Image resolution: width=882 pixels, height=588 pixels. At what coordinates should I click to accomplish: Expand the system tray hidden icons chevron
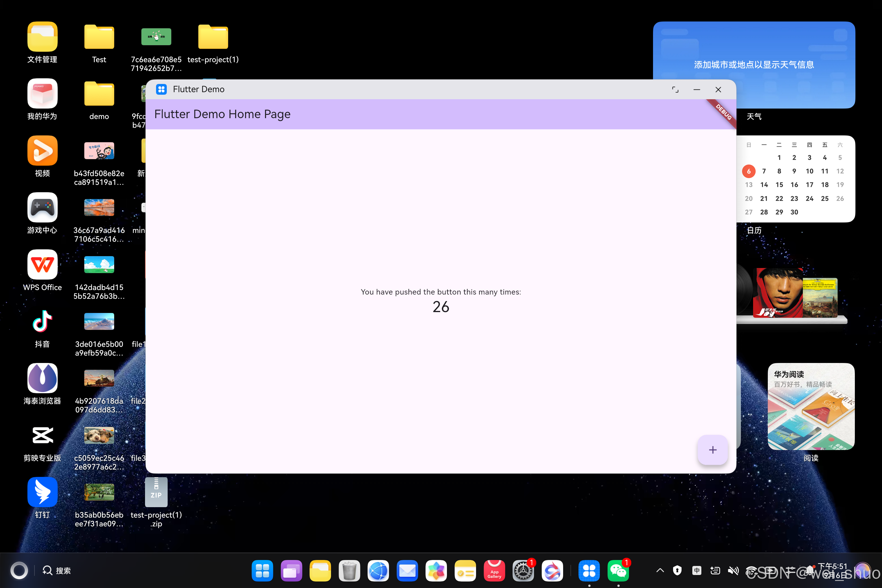click(660, 570)
